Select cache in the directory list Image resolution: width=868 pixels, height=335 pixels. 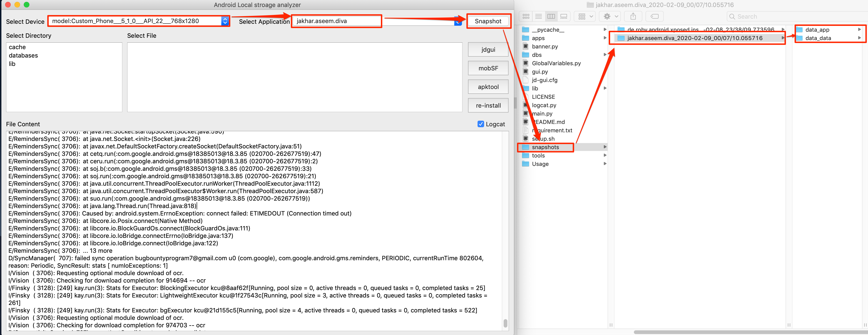[x=17, y=47]
